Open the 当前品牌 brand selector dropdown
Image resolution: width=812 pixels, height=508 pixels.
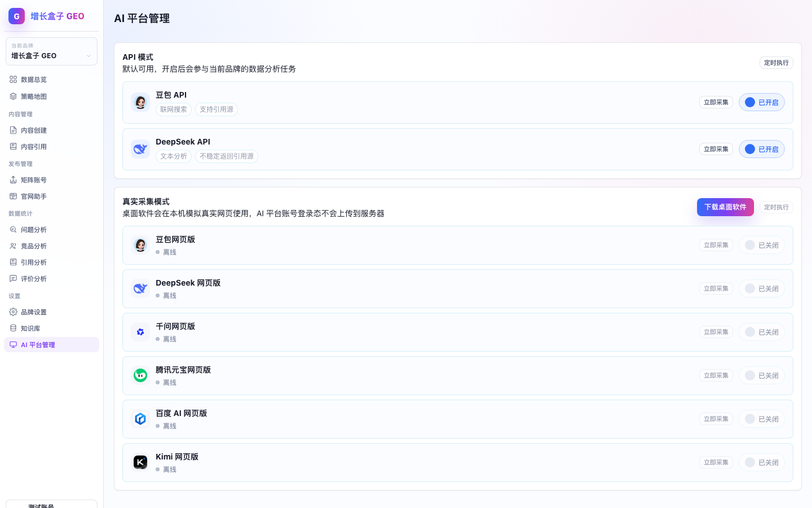click(x=51, y=51)
